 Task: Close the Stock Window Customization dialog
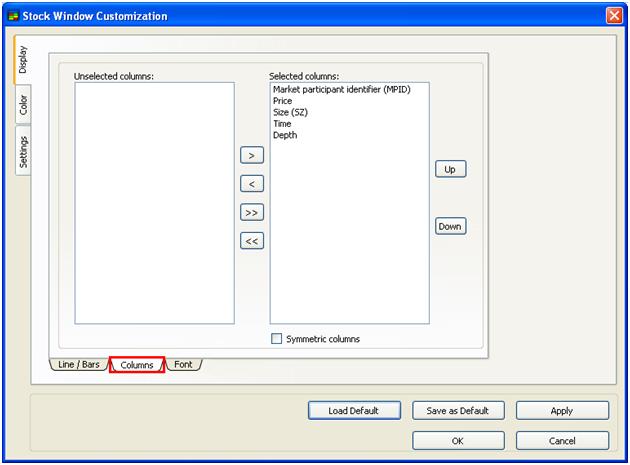click(613, 16)
